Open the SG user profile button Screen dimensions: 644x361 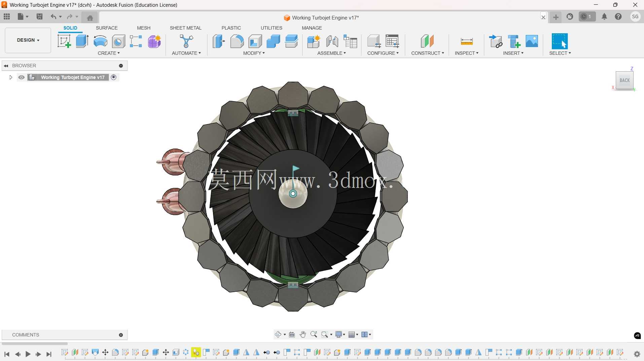coord(635,16)
